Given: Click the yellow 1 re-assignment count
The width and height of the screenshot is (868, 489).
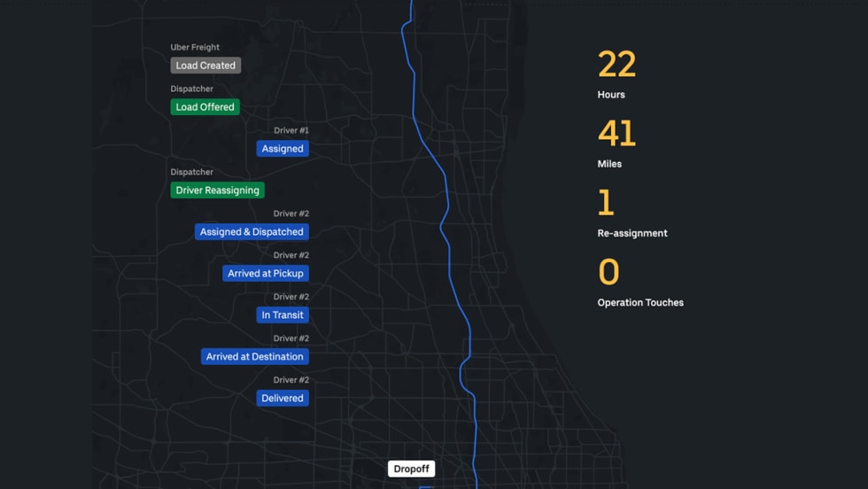Looking at the screenshot, I should point(606,203).
